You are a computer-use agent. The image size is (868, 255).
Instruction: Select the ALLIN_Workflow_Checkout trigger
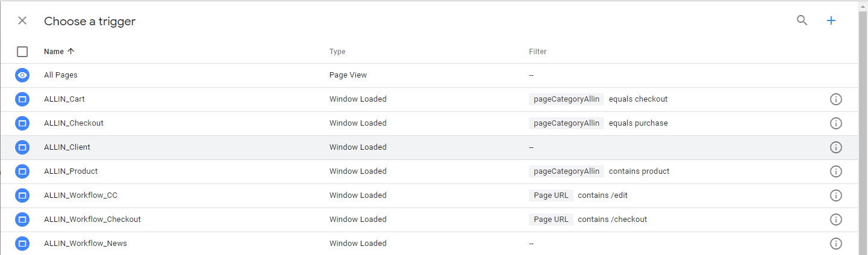[x=429, y=220]
